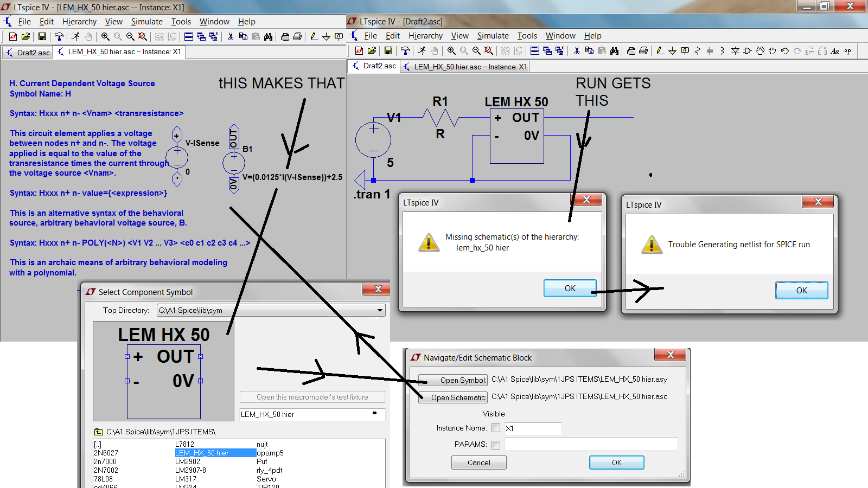Select parent directory [..] entry in symbol list
This screenshot has width=868, height=488.
pyautogui.click(x=98, y=444)
